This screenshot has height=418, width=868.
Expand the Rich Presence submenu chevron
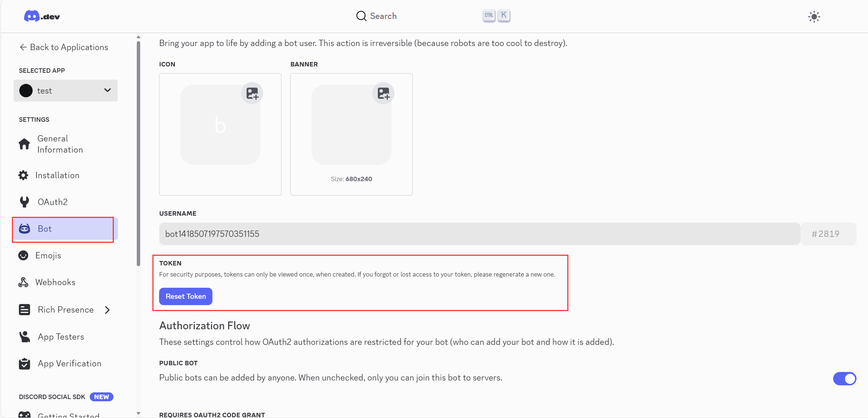tap(108, 310)
